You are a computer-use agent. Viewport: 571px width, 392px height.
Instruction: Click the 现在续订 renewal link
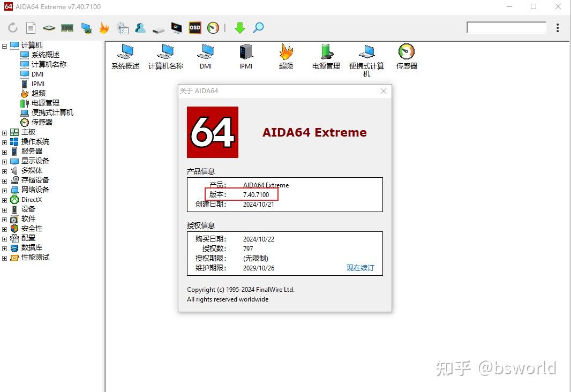click(360, 268)
